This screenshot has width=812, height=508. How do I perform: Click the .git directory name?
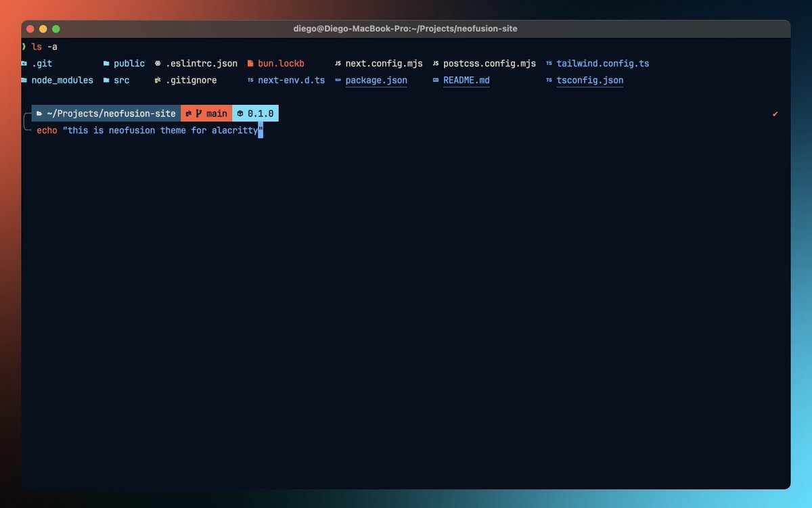click(42, 64)
